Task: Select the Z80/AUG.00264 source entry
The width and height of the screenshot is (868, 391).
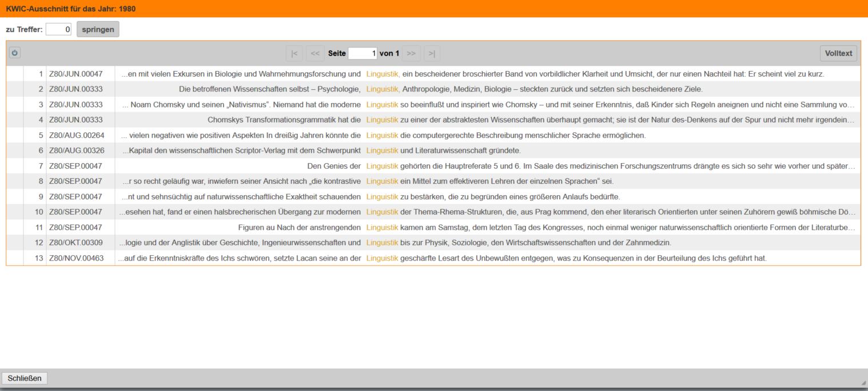Action: click(76, 136)
